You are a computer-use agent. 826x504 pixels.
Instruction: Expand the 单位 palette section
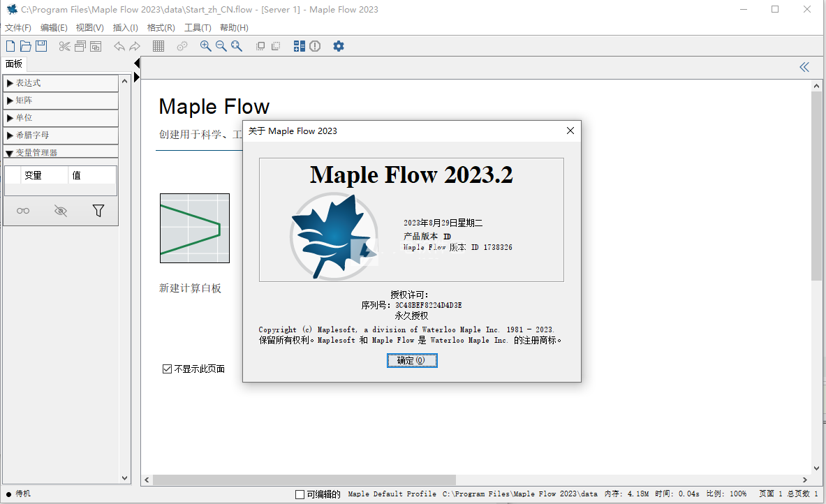[61, 118]
